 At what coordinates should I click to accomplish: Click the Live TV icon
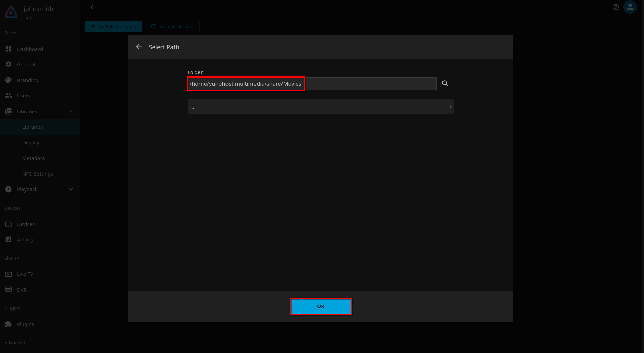tap(8, 274)
